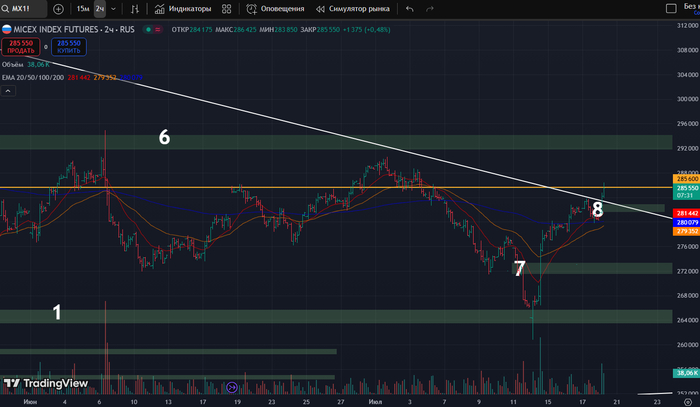Collapse the indicator legend chevron
The width and height of the screenshot is (700, 407).
pos(9,91)
